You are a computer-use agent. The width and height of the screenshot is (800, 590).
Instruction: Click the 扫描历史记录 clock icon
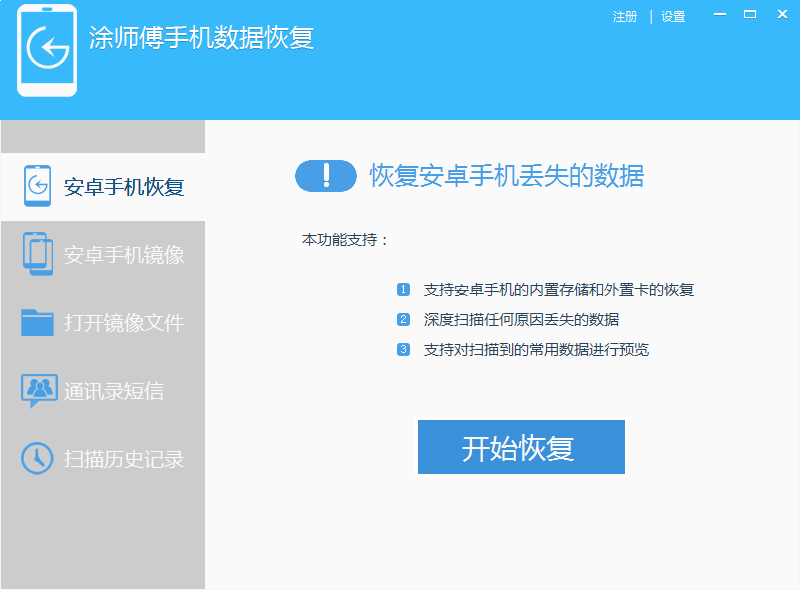(x=37, y=458)
